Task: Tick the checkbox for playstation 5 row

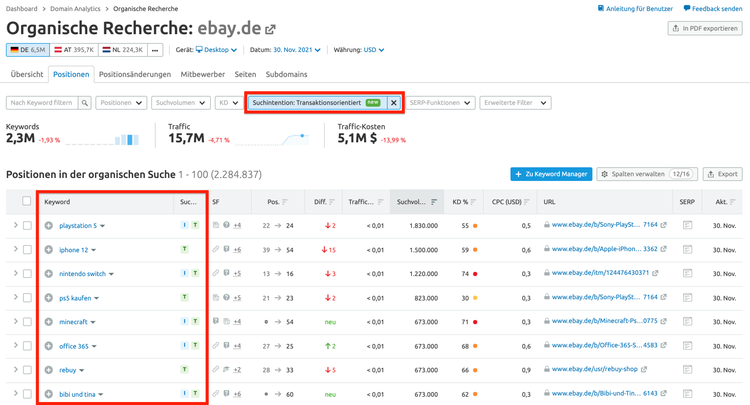Action: [x=27, y=226]
